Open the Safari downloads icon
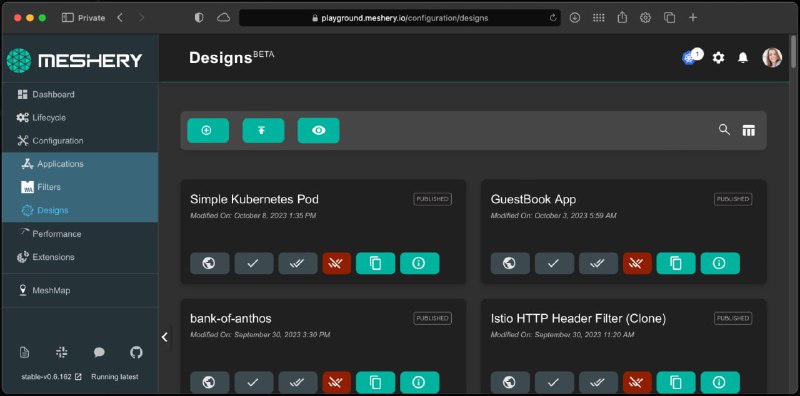 (575, 18)
